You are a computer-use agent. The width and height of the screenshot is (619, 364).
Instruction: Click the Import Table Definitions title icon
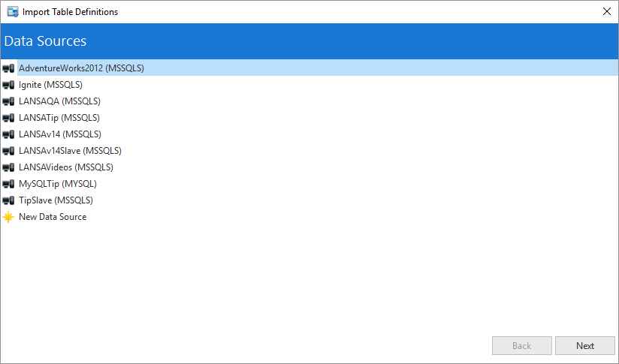point(13,12)
